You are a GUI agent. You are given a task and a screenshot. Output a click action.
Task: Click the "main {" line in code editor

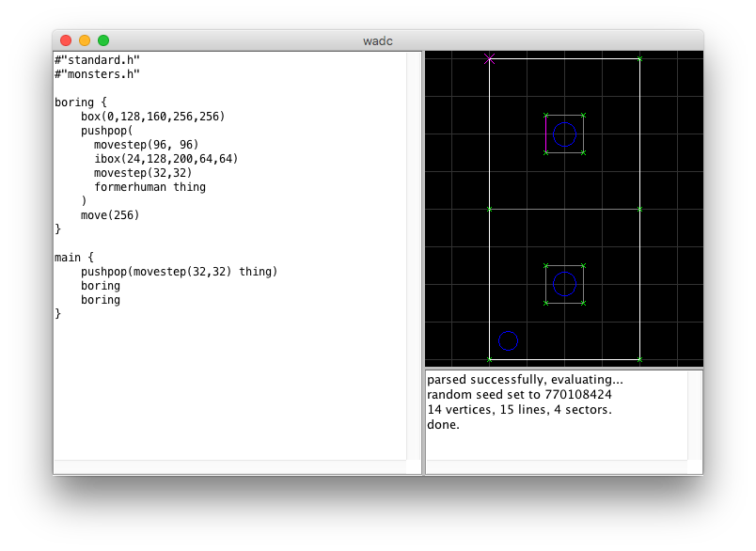(x=74, y=257)
